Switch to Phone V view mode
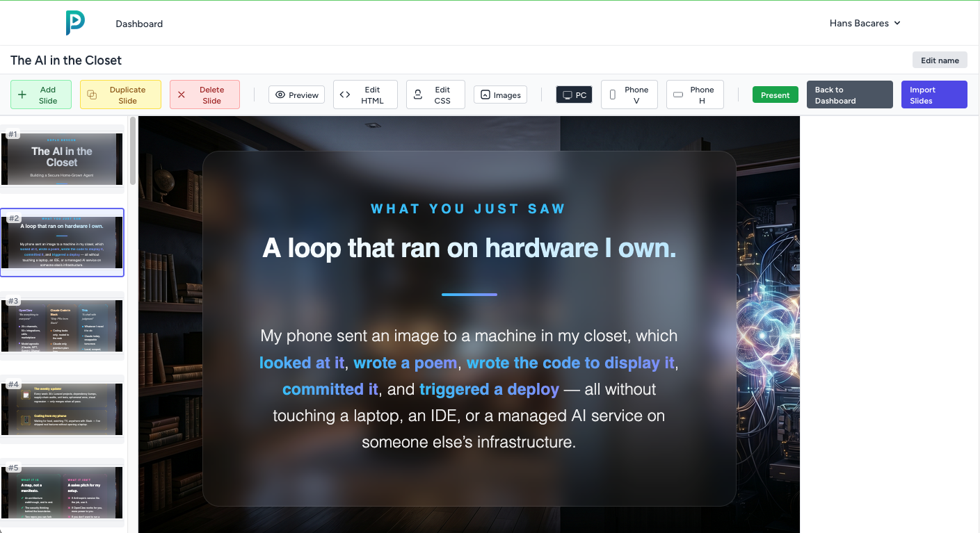 629,95
